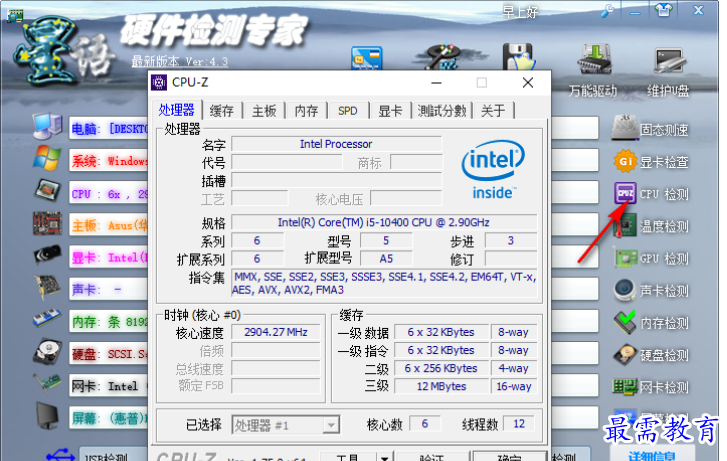Viewport: 727px width, 461px height.
Task: Click the 2904.27 MHz core speed value
Action: [x=276, y=332]
